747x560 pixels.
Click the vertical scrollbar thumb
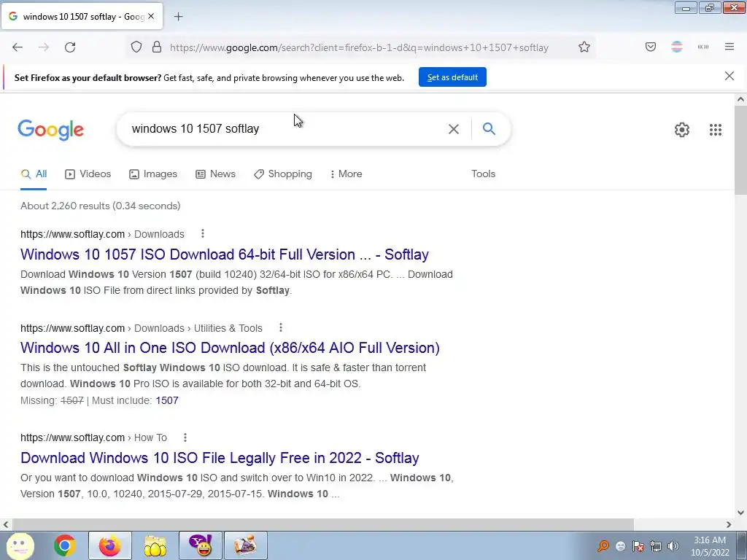tap(740, 150)
